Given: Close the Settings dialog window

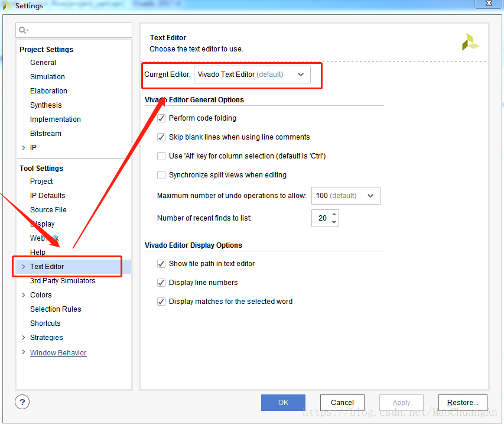Looking at the screenshot, I should [x=489, y=4].
